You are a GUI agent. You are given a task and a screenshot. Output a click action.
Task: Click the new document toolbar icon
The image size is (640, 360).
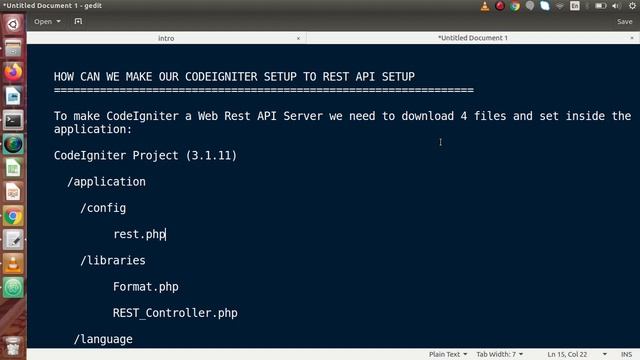[x=78, y=21]
